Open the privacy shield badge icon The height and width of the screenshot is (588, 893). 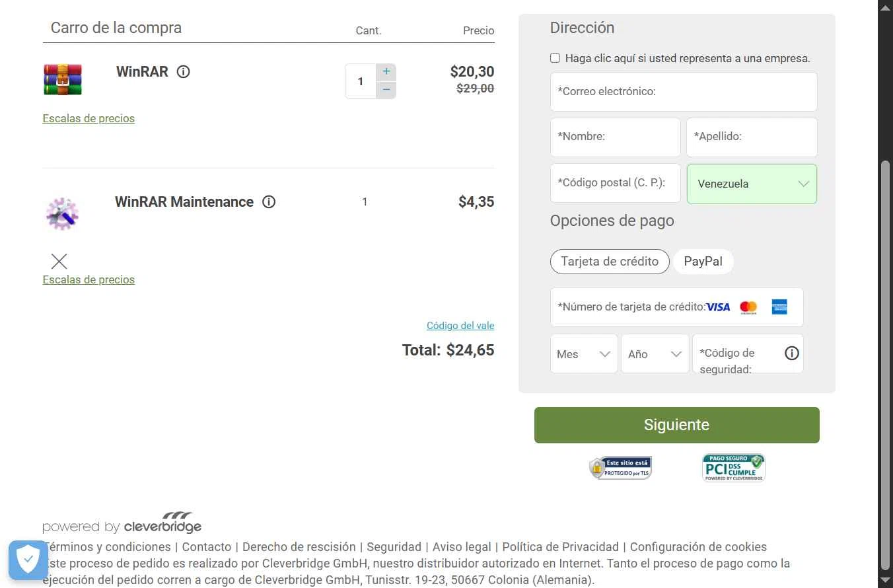28,560
